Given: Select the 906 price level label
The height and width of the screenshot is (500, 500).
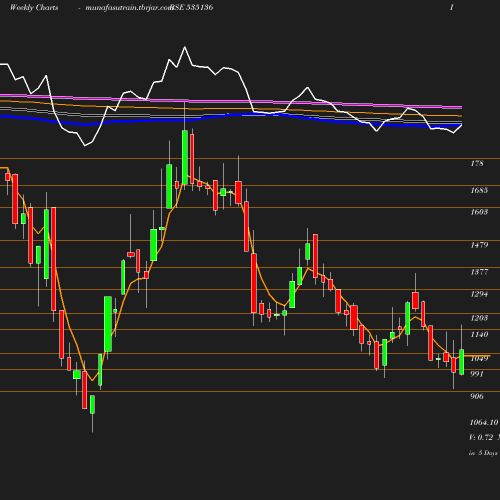Looking at the screenshot, I should point(477,396).
